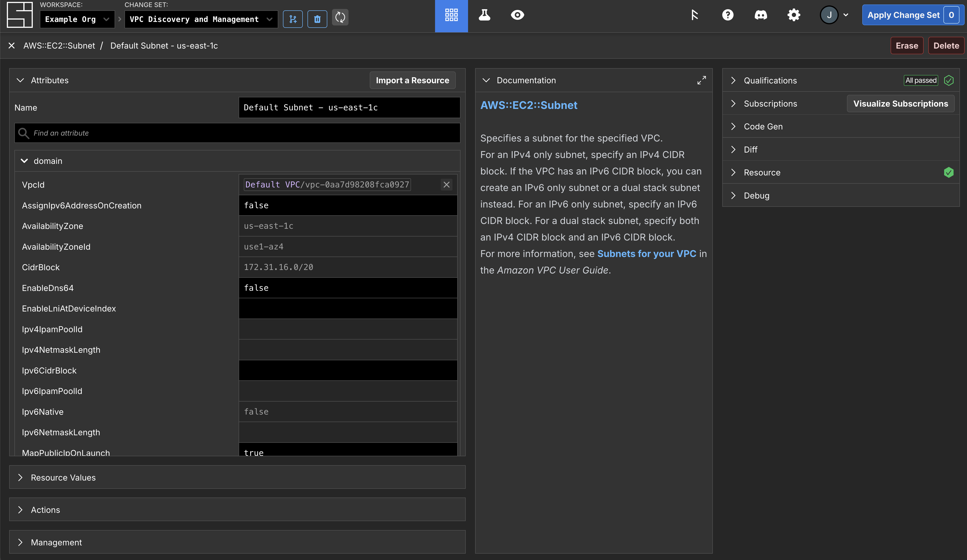The image size is (967, 560).
Task: Click the Delete button
Action: coord(946,46)
